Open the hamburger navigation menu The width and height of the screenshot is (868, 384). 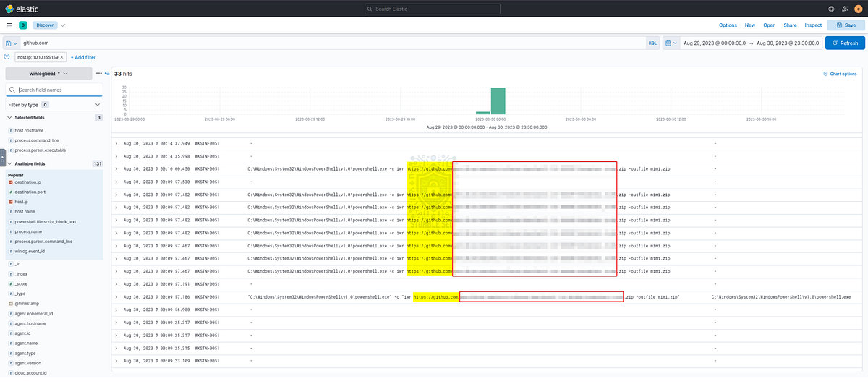(x=9, y=25)
